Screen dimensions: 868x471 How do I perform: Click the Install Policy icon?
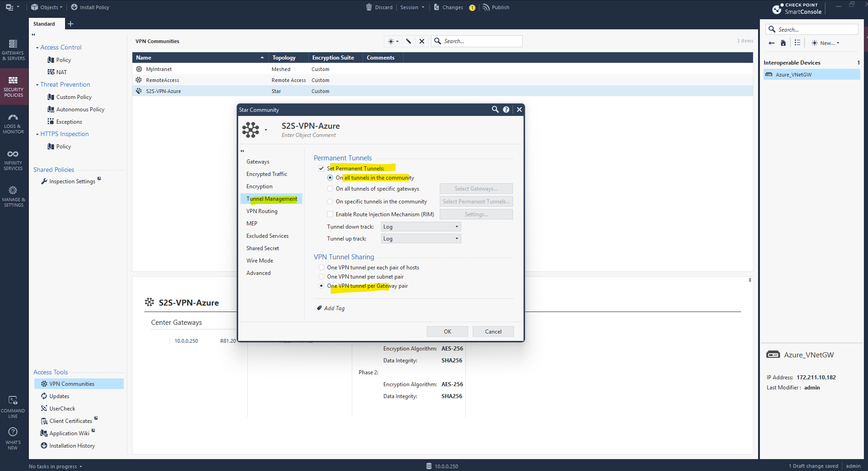(x=74, y=7)
